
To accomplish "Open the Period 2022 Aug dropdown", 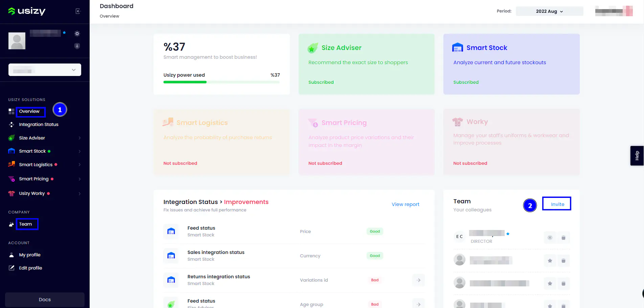I will [549, 11].
